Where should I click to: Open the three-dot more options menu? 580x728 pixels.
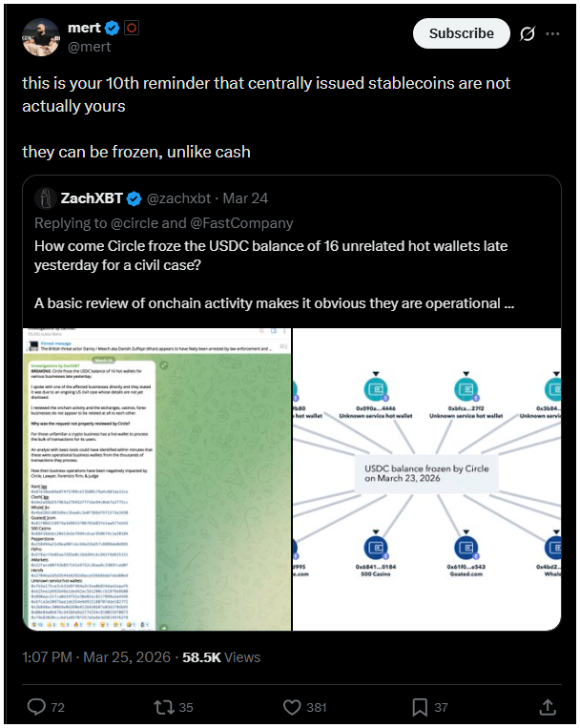pos(552,33)
